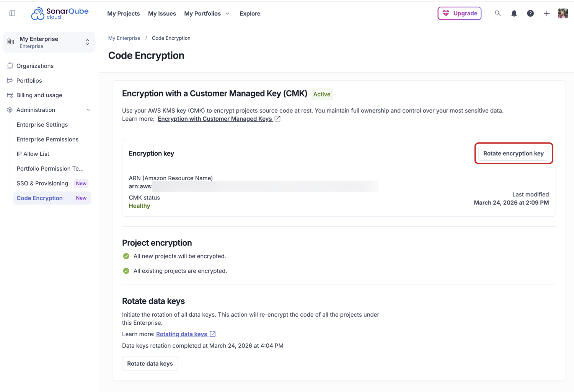Open the Explore page
Screen dimensions: 574x392
[250, 13]
